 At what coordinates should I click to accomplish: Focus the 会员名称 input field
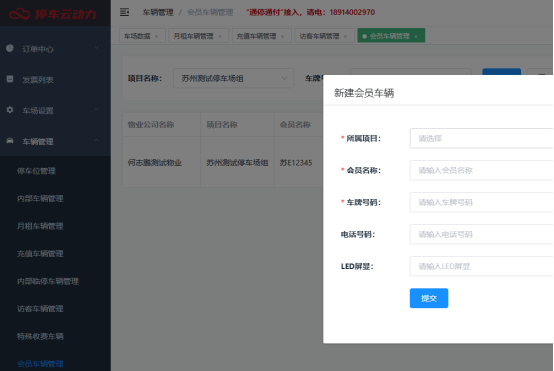coord(482,170)
